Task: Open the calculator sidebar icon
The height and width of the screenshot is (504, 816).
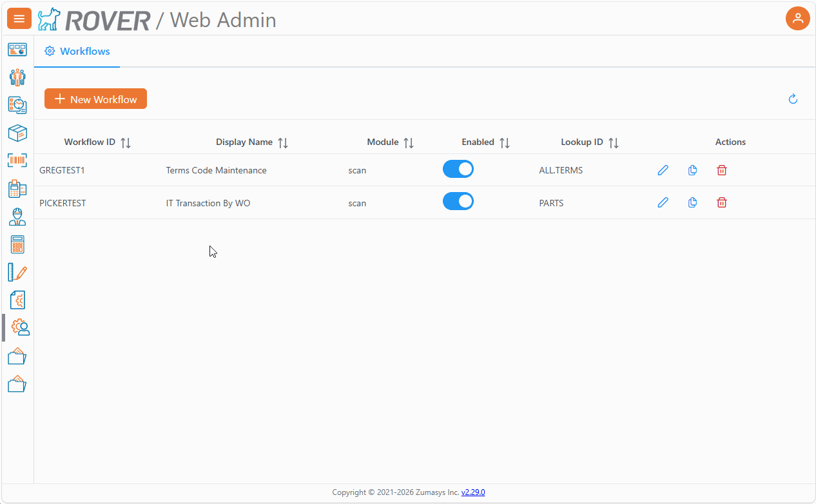Action: tap(17, 244)
